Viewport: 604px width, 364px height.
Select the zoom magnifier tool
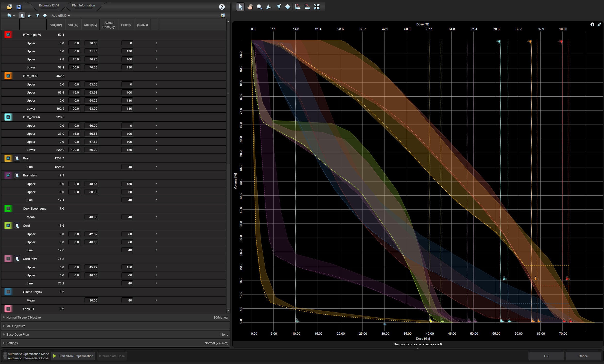[x=259, y=7]
